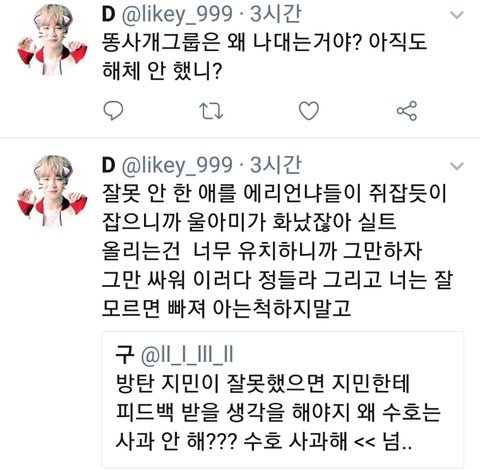Select the quoted tweet author name 구

click(124, 355)
